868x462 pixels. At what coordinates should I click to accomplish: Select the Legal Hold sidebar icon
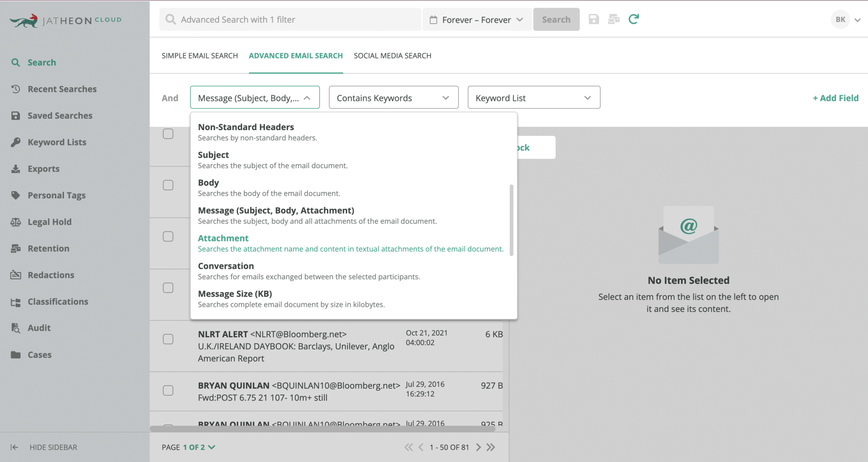16,222
